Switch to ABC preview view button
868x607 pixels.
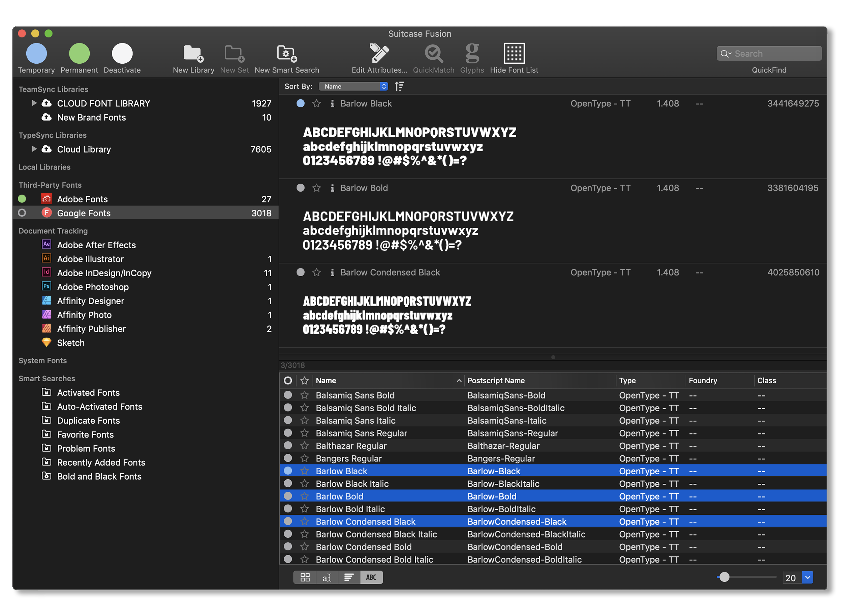[371, 577]
